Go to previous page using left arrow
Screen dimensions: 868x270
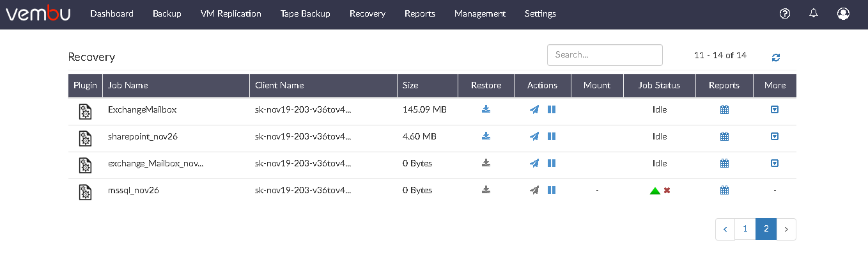[725, 229]
